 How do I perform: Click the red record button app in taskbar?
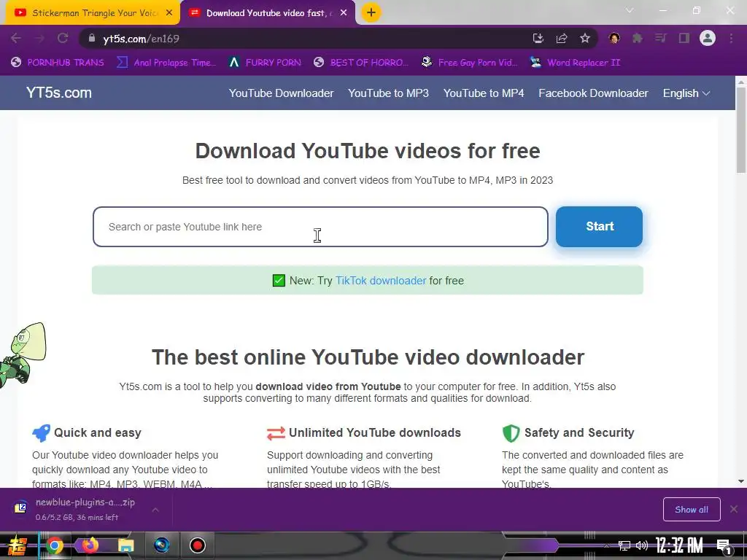197,545
